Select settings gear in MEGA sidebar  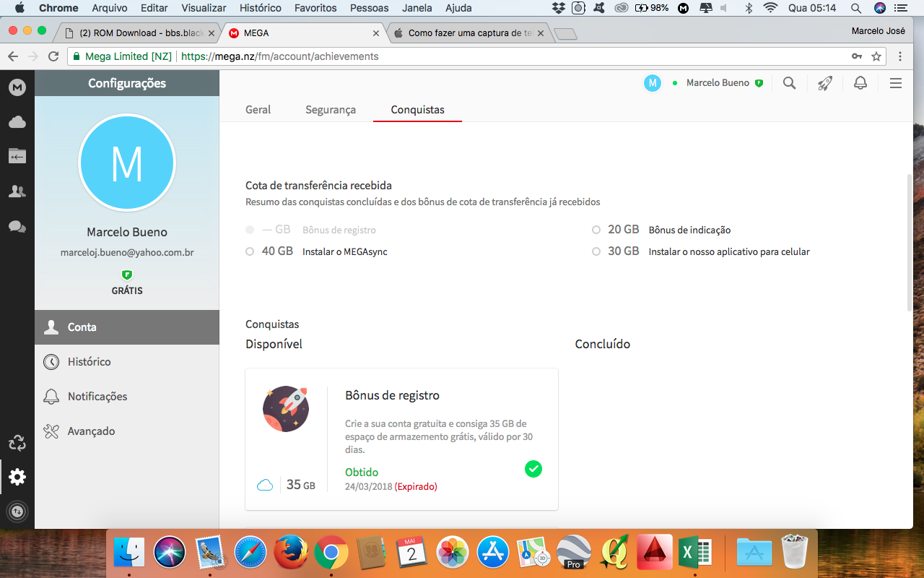click(17, 477)
